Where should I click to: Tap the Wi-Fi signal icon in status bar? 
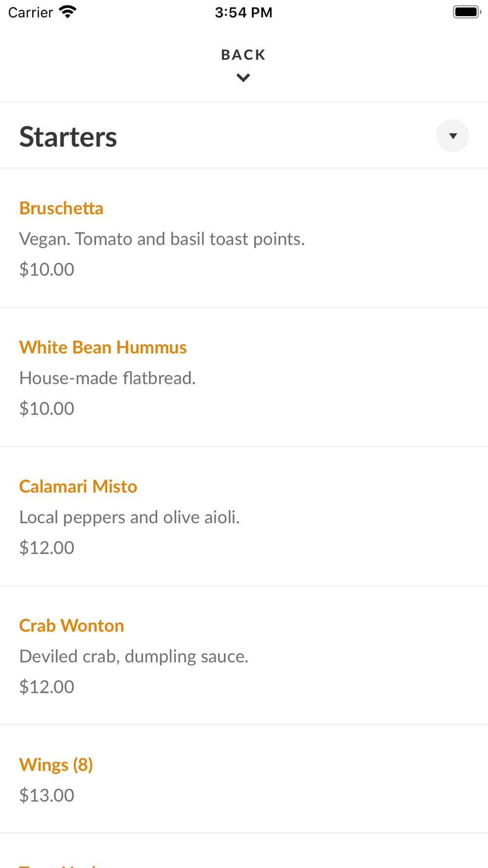pyautogui.click(x=68, y=12)
